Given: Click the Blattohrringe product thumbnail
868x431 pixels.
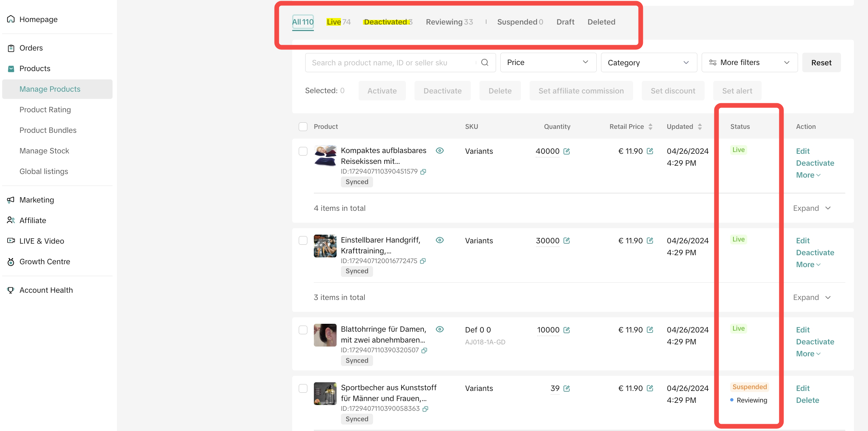Looking at the screenshot, I should pyautogui.click(x=325, y=335).
